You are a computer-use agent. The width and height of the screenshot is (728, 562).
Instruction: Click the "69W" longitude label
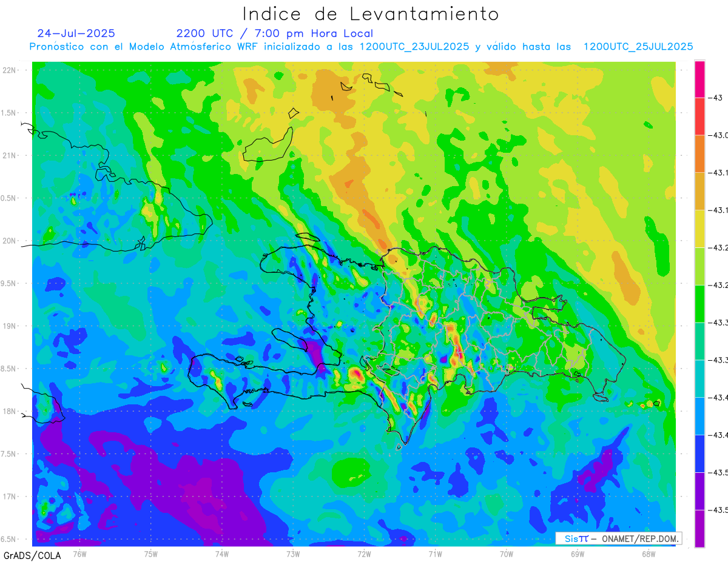point(578,554)
